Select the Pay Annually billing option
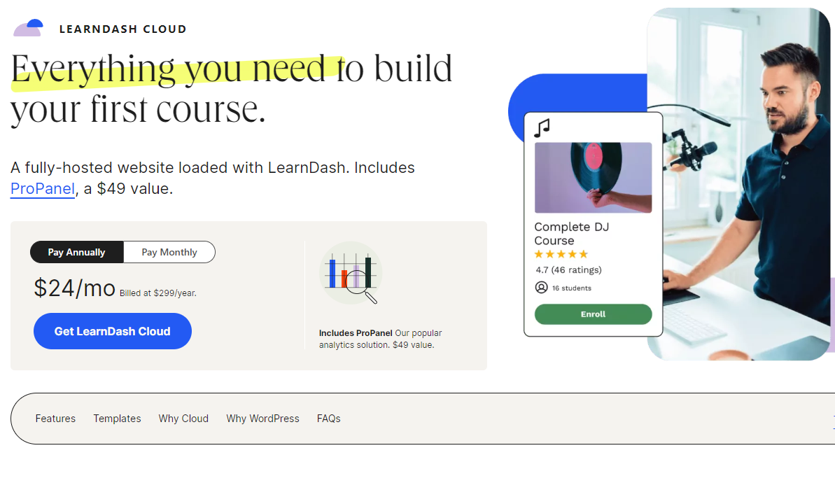 tap(77, 252)
